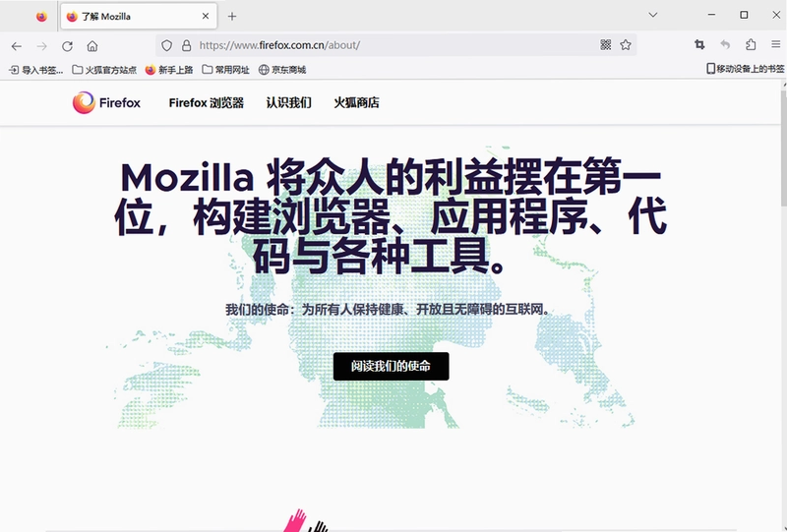The width and height of the screenshot is (787, 532).
Task: Open the Firefox hamburger menu
Action: point(776,44)
